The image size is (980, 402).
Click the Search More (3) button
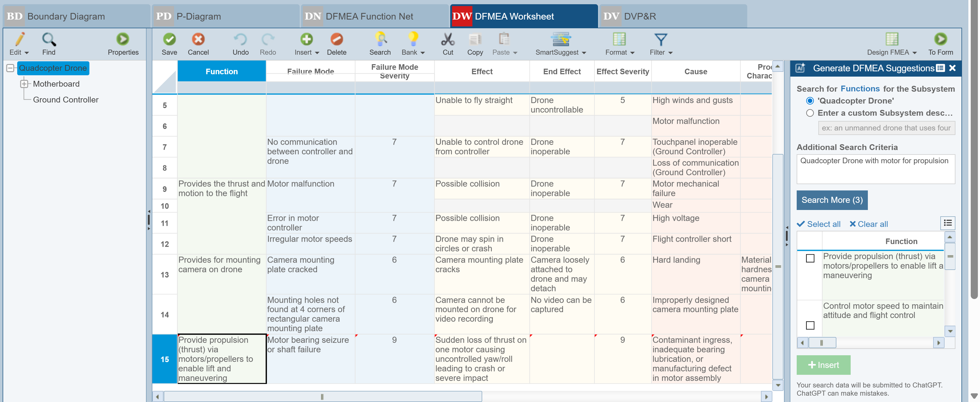(x=832, y=200)
